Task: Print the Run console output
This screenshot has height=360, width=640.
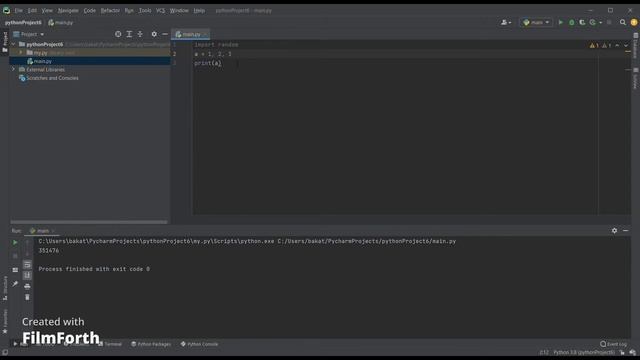Action: pyautogui.click(x=27, y=286)
